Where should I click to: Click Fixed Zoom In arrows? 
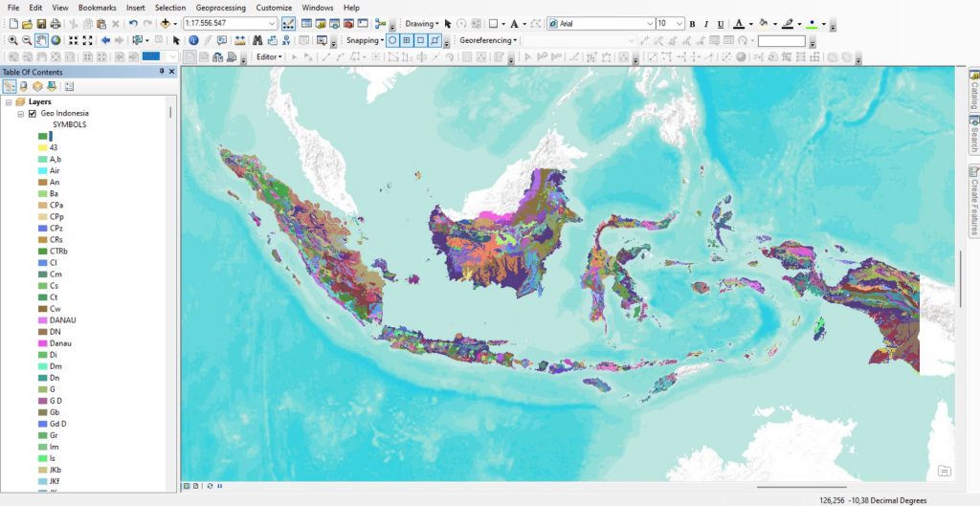(73, 40)
